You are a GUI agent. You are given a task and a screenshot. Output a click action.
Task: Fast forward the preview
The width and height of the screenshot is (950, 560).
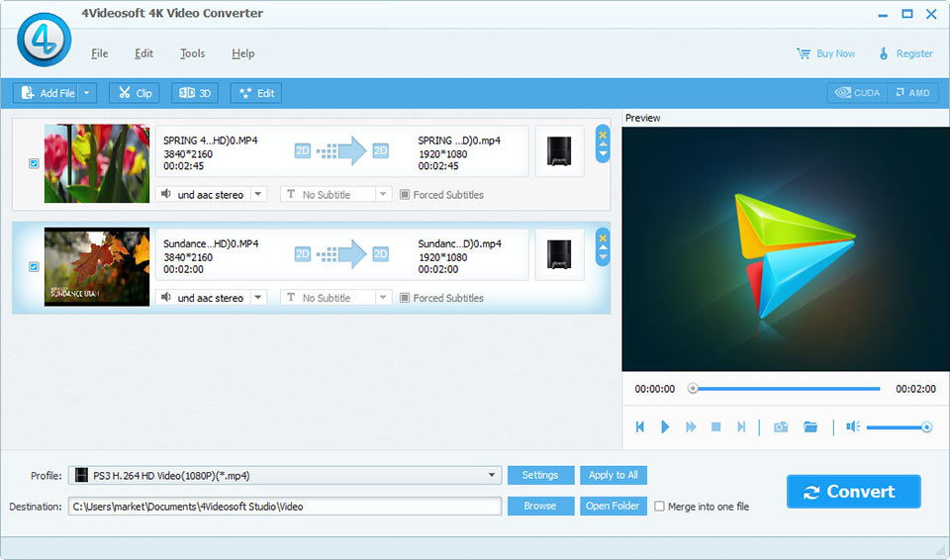(691, 426)
